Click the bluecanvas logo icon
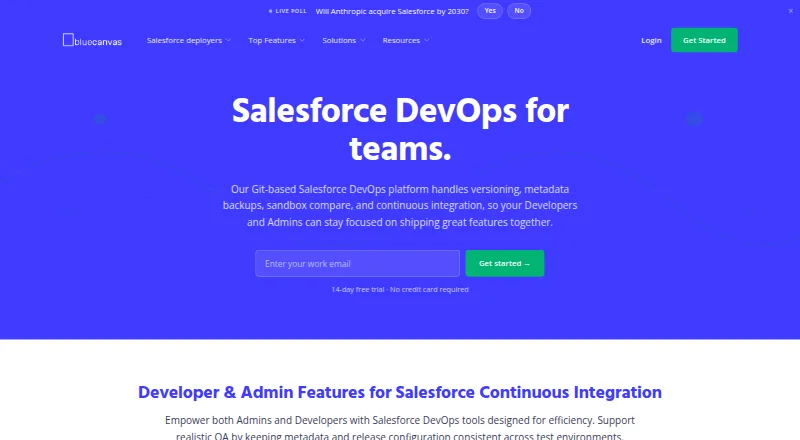The image size is (800, 440). coord(68,40)
